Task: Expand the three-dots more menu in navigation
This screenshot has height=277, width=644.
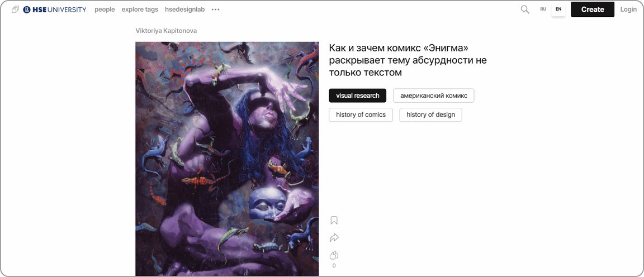Action: point(216,9)
